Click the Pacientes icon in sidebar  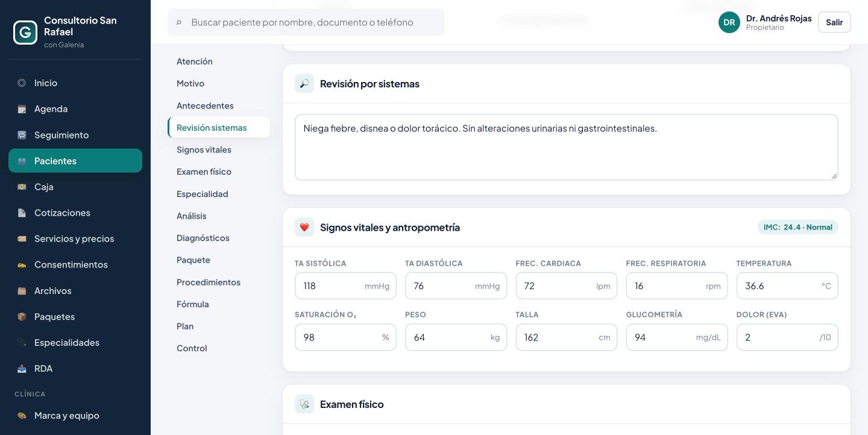[22, 161]
